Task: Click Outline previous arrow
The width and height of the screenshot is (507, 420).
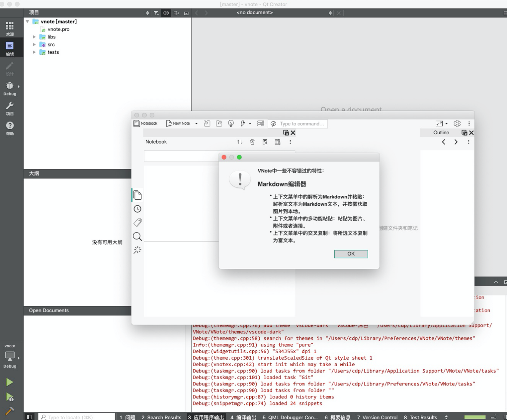Action: click(444, 142)
